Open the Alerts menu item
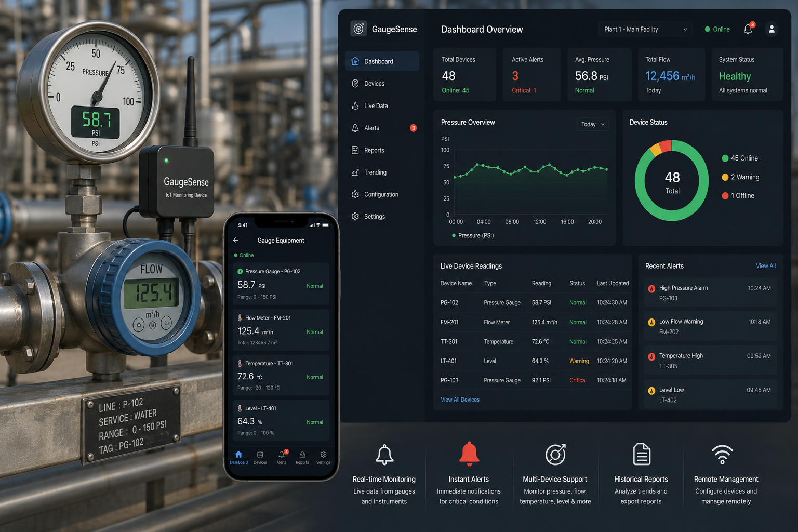This screenshot has height=532, width=798. coord(382,128)
